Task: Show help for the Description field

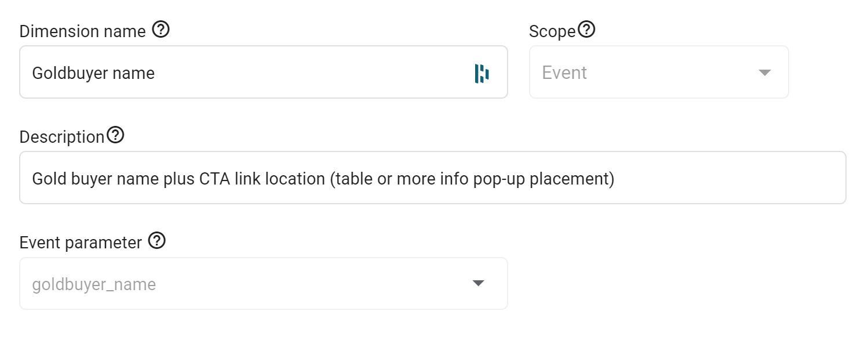Action: (x=115, y=135)
